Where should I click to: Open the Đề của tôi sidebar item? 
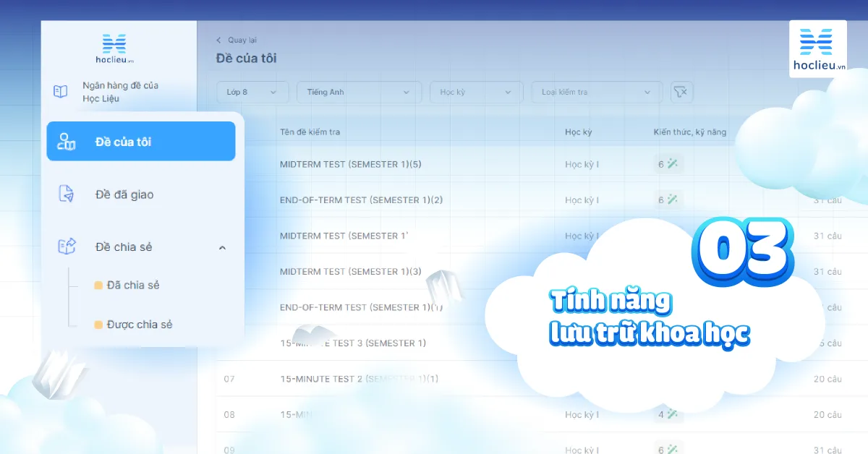click(141, 141)
